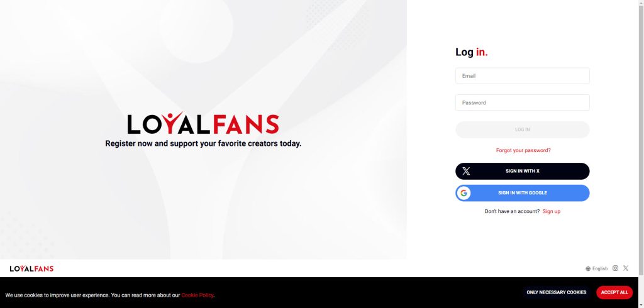Open the English language selector
This screenshot has width=644, height=308.
596,268
